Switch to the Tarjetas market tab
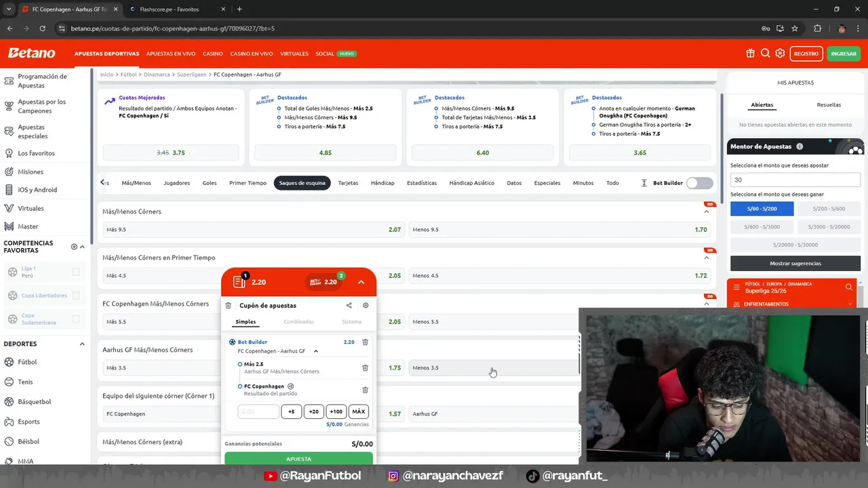 tap(348, 183)
